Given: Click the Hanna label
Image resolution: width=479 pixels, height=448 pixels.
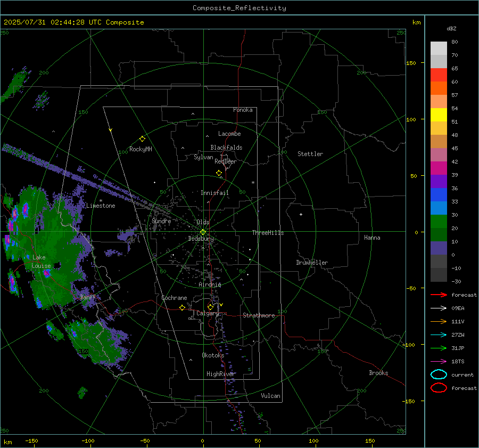Looking at the screenshot, I should coord(372,238).
